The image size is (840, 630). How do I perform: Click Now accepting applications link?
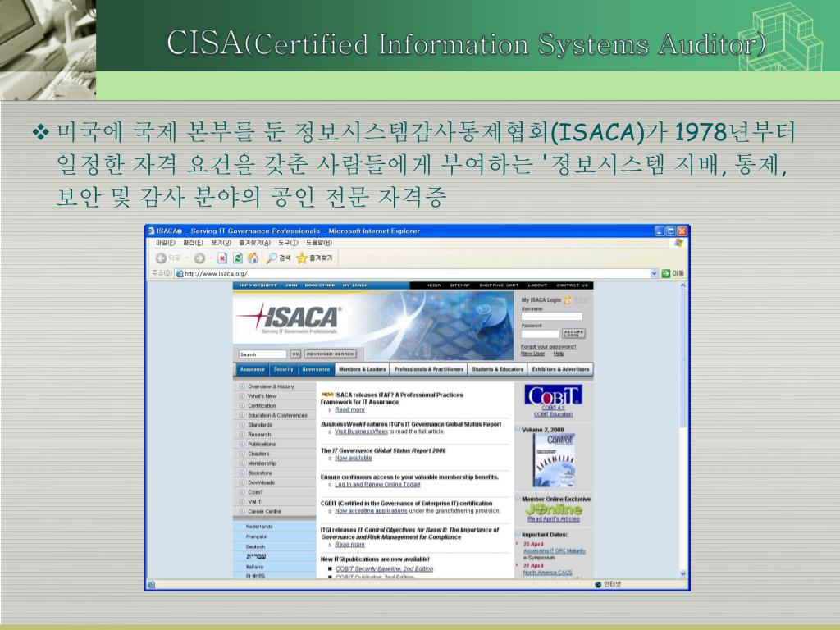(371, 511)
